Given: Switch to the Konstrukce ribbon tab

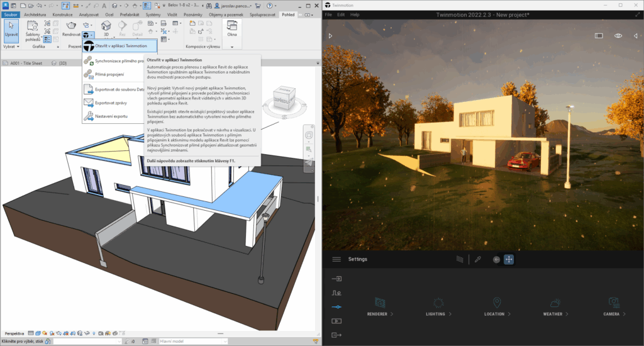Looking at the screenshot, I should [62, 14].
